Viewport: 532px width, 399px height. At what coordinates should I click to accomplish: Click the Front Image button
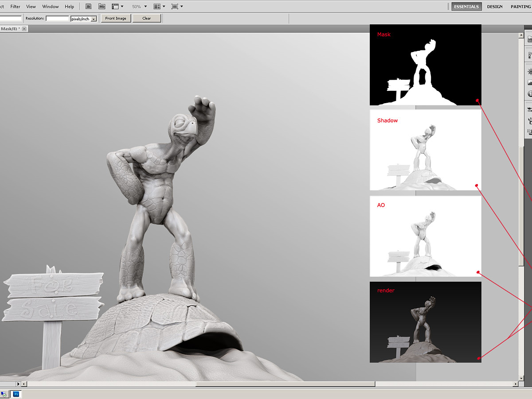point(116,19)
